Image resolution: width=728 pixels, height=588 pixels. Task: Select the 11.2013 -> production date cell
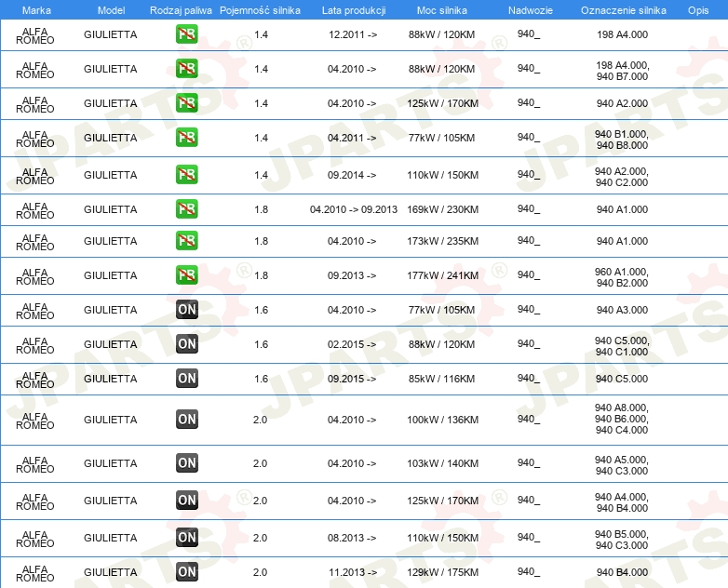(x=353, y=572)
